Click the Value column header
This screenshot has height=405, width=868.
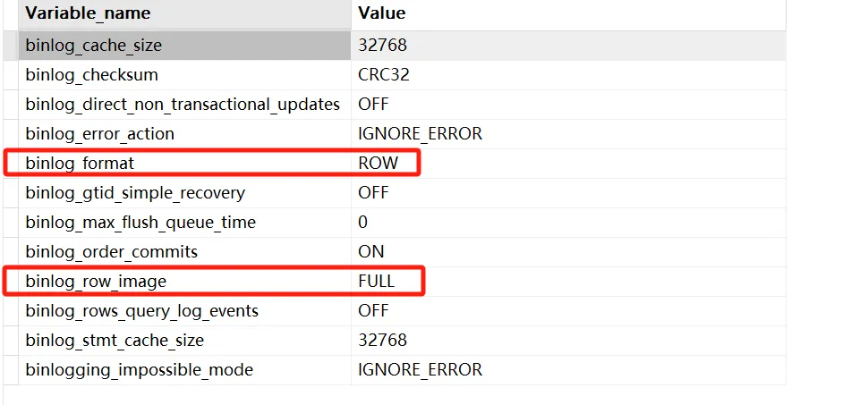pyautogui.click(x=382, y=13)
